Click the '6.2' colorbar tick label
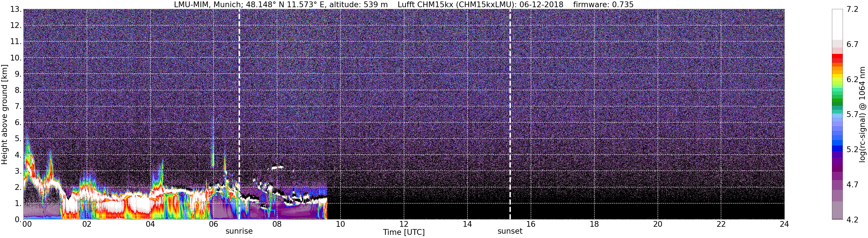The height and width of the screenshot is (238, 868). pyautogui.click(x=852, y=80)
